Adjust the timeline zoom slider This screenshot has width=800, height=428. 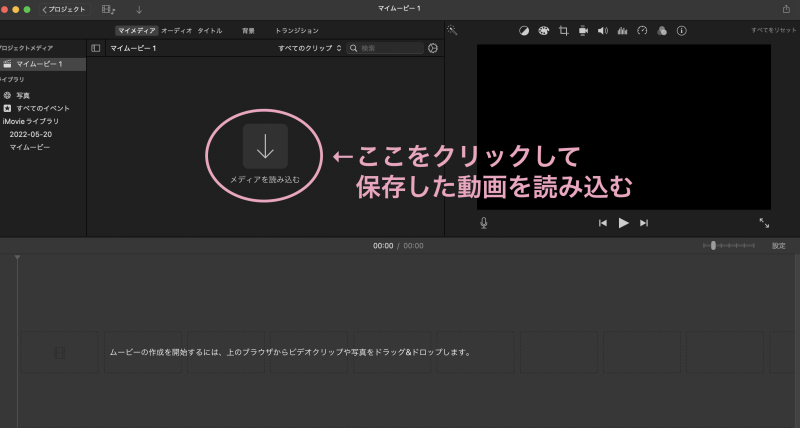(x=729, y=246)
